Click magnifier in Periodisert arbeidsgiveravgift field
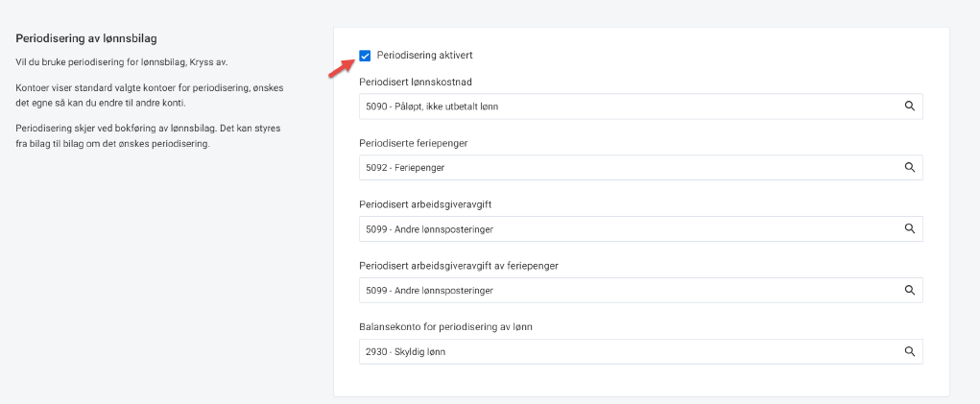Viewport: 980px width, 404px height. point(909,229)
